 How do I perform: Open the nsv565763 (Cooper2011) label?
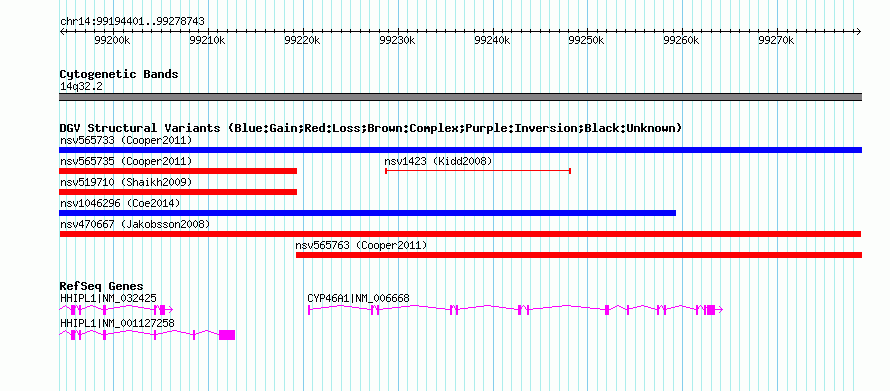[x=361, y=245]
